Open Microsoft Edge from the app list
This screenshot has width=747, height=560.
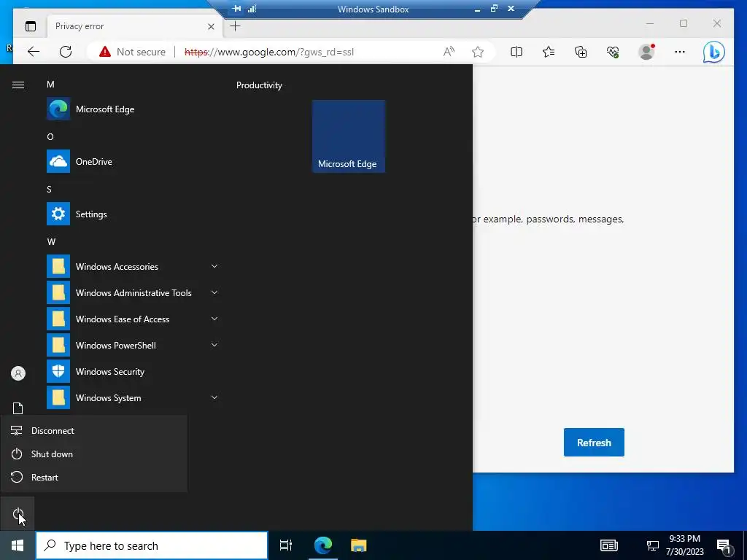[133, 109]
